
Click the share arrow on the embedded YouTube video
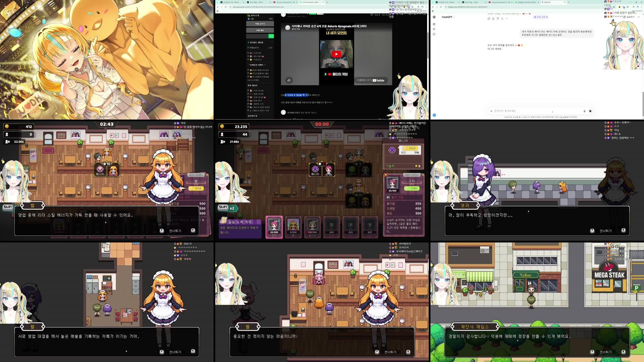click(289, 80)
